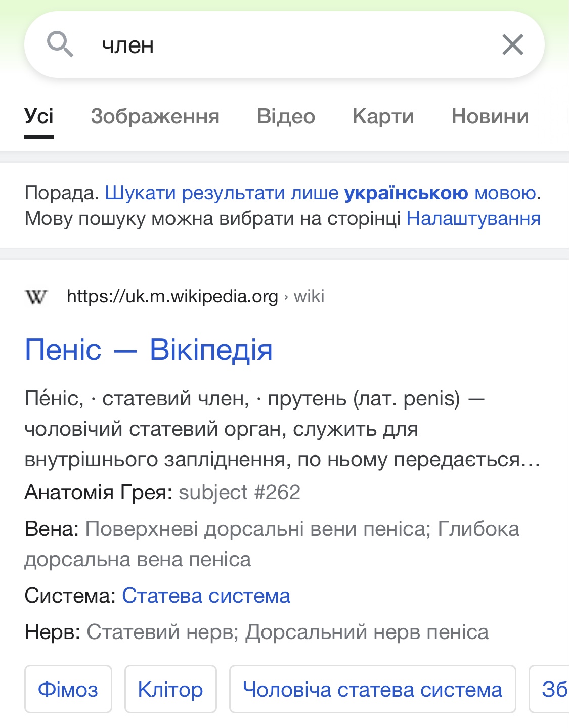Focus the search field containing 'член'
This screenshot has height=728, width=569.
284,44
